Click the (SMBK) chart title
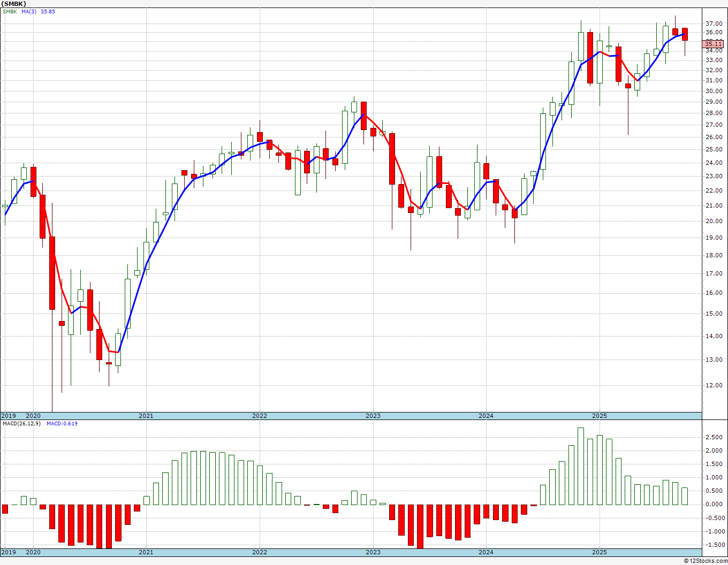 click(13, 4)
